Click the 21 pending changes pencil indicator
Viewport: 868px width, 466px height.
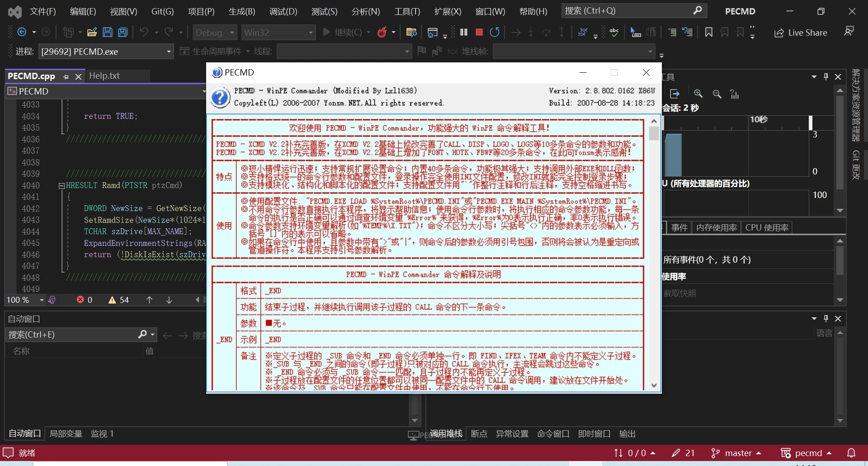pyautogui.click(x=684, y=453)
